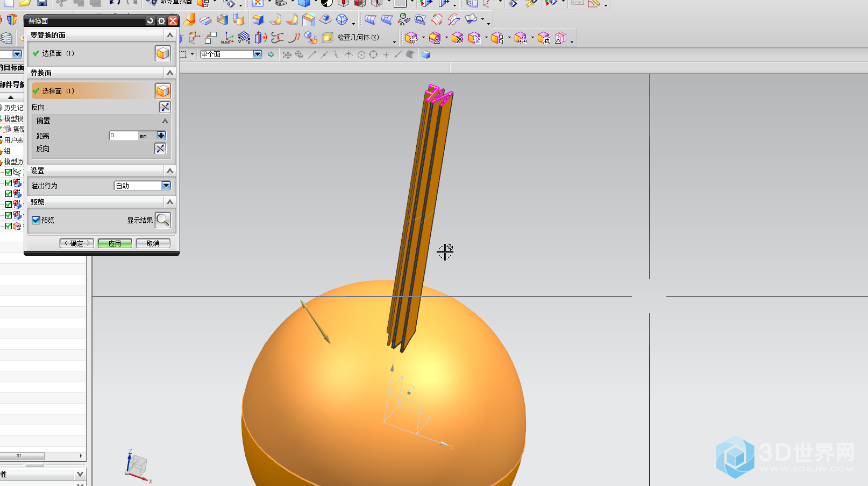868x486 pixels.
Task: Click 显示结果 magnifier icon
Action: 163,220
